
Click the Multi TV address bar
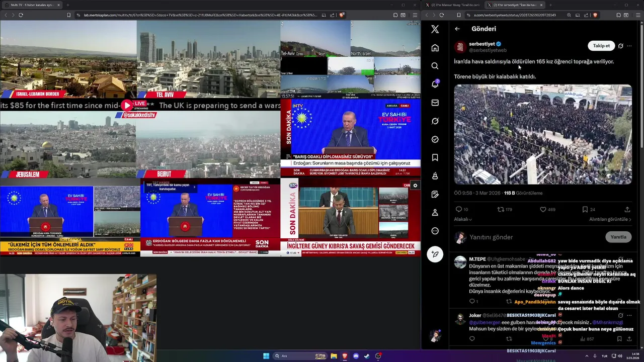click(201, 15)
